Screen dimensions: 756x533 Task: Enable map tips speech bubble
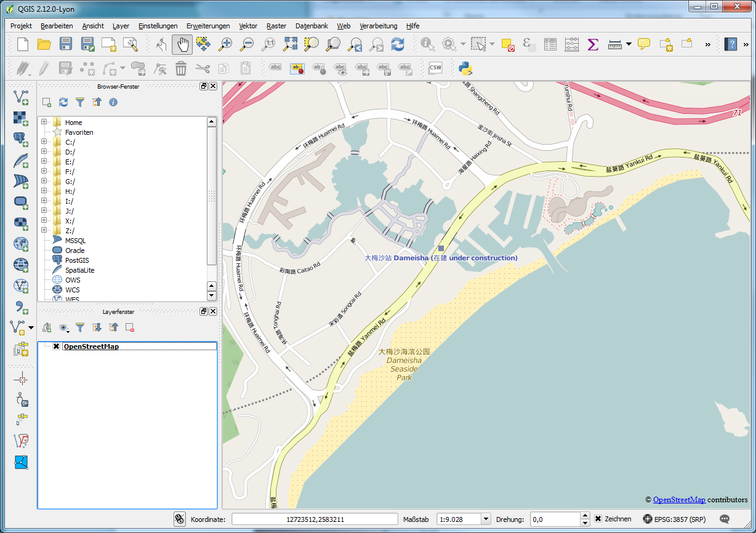click(644, 44)
